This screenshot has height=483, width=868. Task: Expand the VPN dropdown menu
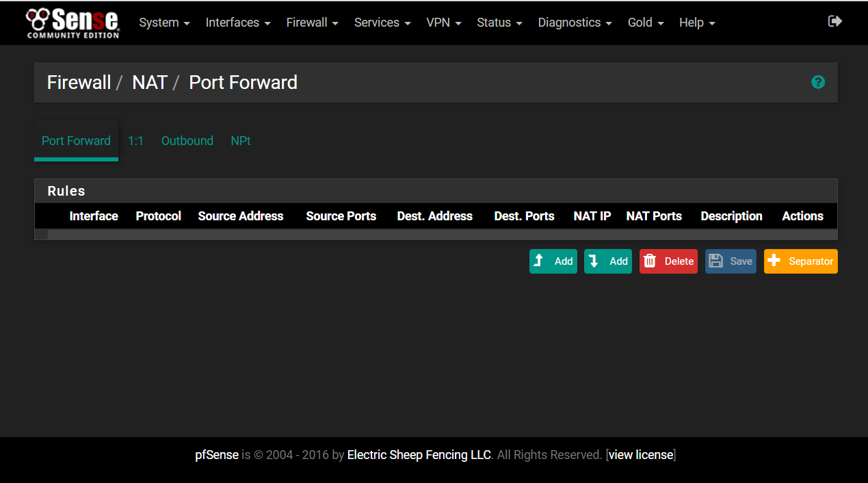[x=444, y=23]
